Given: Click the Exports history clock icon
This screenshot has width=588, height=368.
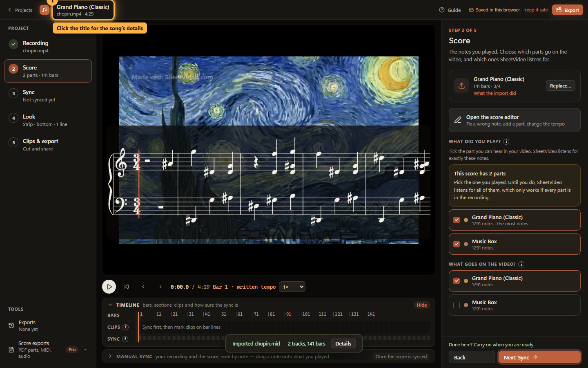Looking at the screenshot, I should [x=11, y=325].
